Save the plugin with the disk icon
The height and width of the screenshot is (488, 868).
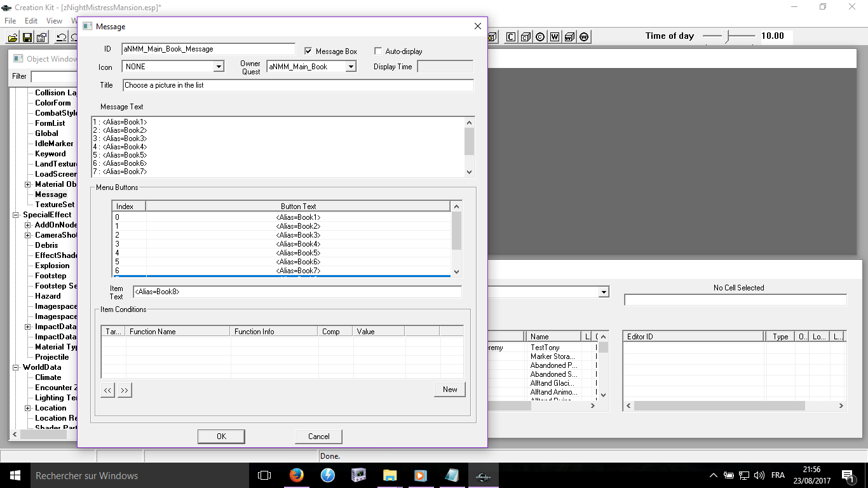(27, 36)
